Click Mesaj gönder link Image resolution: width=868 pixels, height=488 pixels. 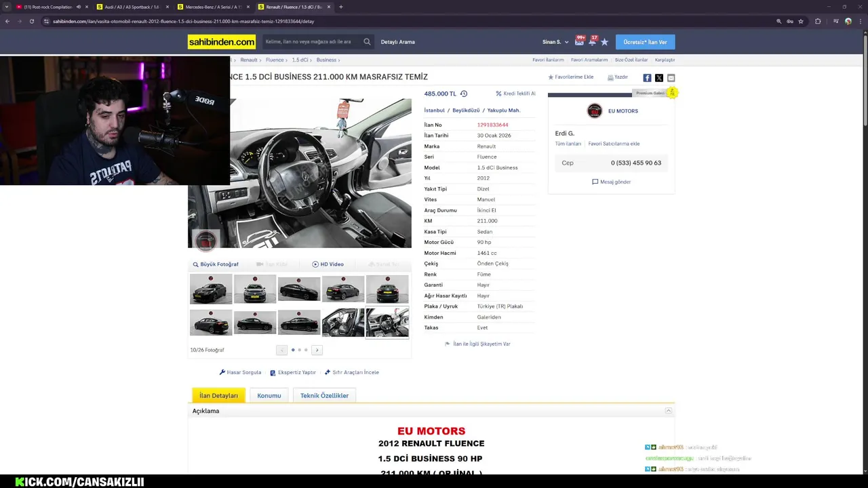tap(612, 182)
